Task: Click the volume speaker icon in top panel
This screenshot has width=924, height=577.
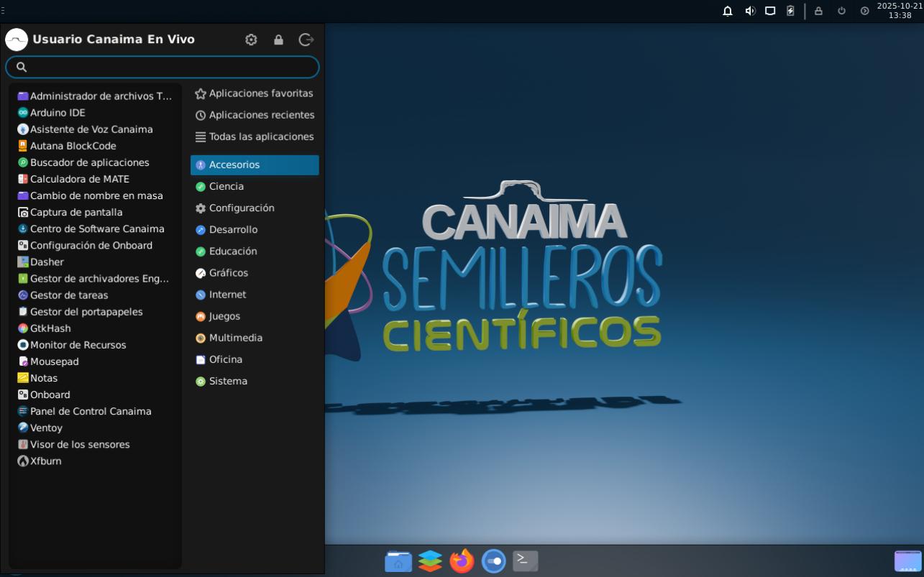Action: (x=750, y=11)
